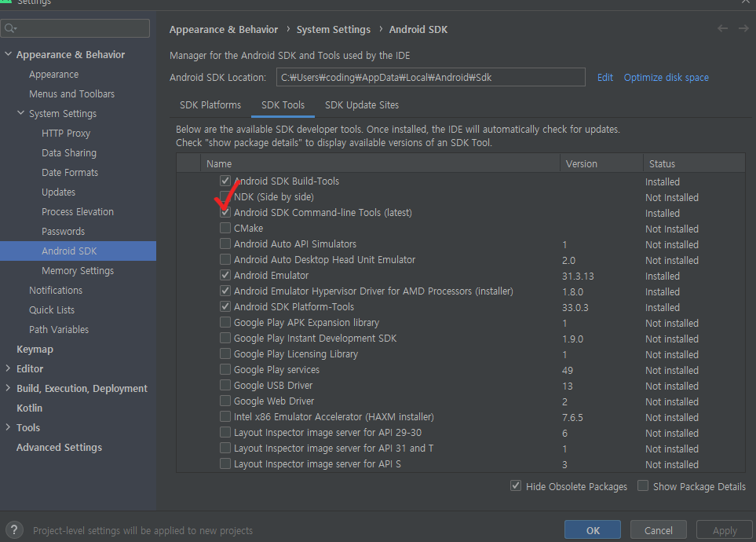
Task: Open Path Variables settings
Action: click(x=59, y=329)
